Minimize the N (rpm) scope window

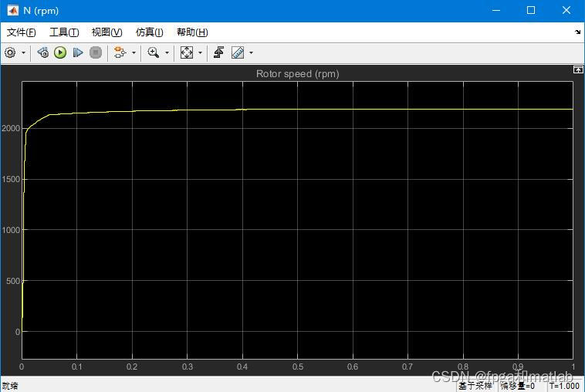pyautogui.click(x=495, y=11)
